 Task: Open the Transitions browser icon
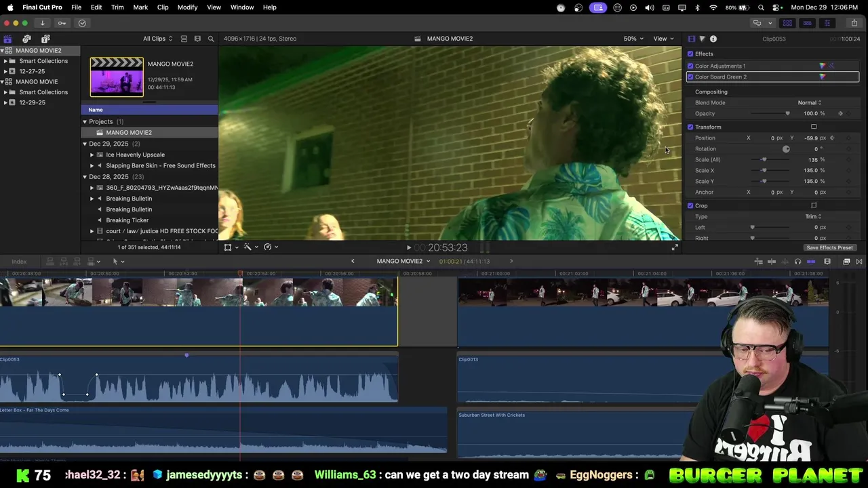859,261
